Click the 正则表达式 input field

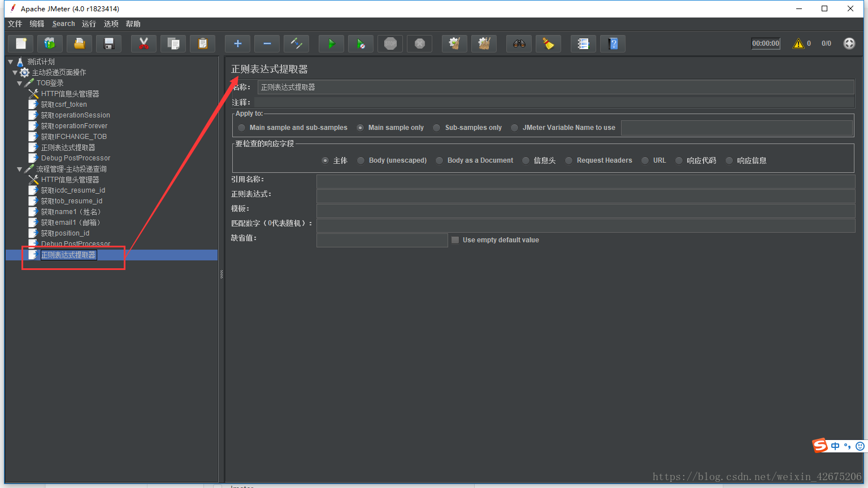coord(585,196)
